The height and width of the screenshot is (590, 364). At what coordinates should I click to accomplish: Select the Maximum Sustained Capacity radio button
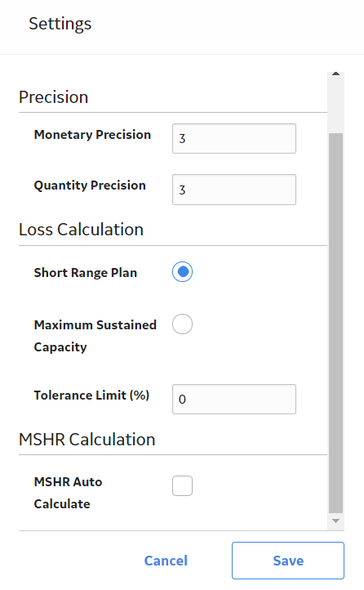tap(183, 324)
